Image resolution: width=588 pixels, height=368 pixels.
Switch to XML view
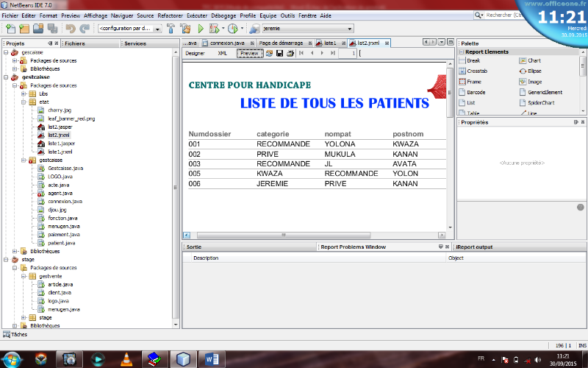pyautogui.click(x=222, y=53)
